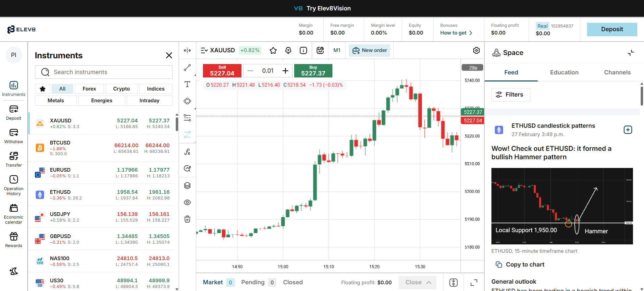
Task: Click the trash delete drawings icon
Action: (187, 219)
